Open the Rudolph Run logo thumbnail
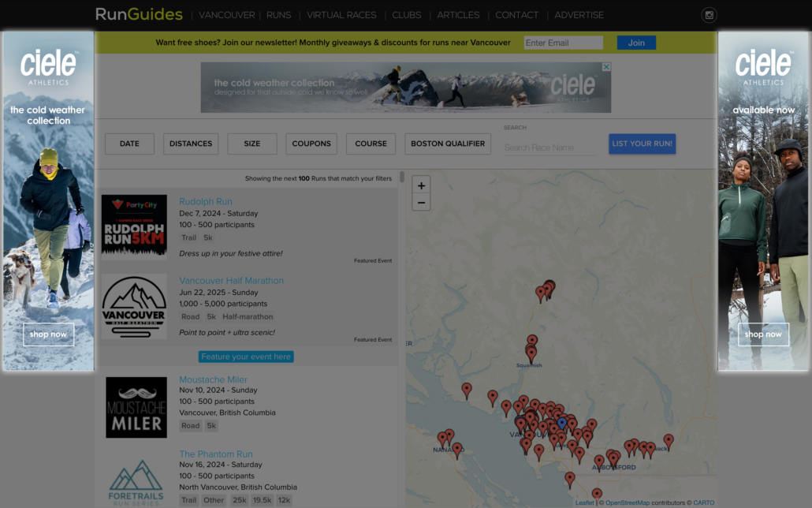Viewport: 812px width, 508px height. (x=134, y=226)
